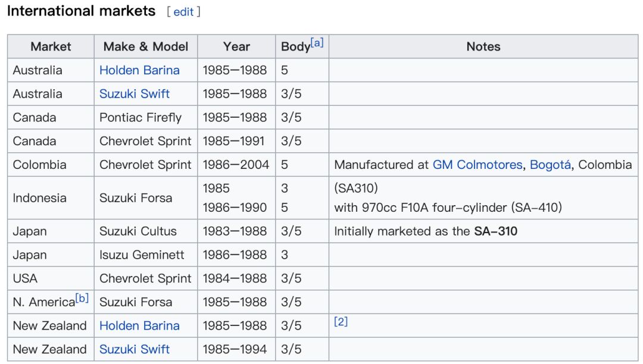Click the Market column header

click(51, 46)
